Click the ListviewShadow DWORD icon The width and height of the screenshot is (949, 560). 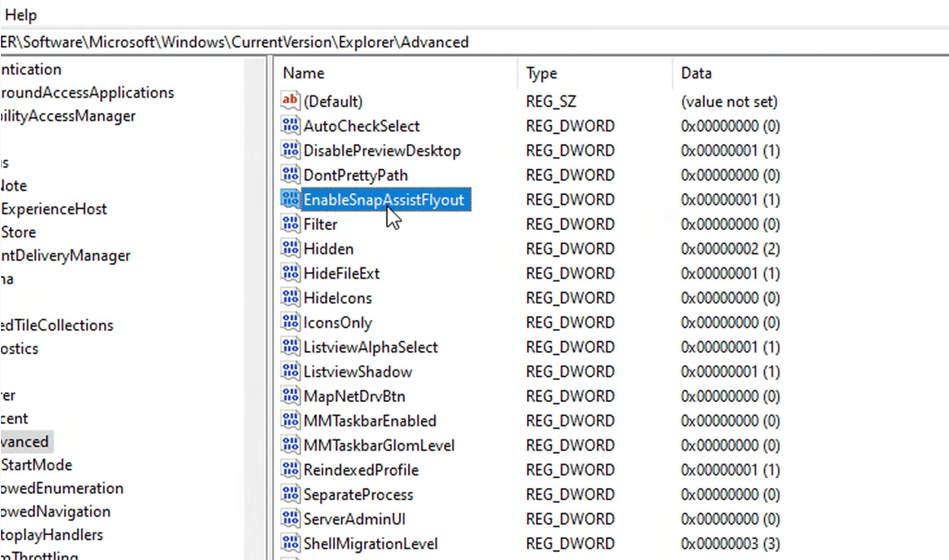291,371
